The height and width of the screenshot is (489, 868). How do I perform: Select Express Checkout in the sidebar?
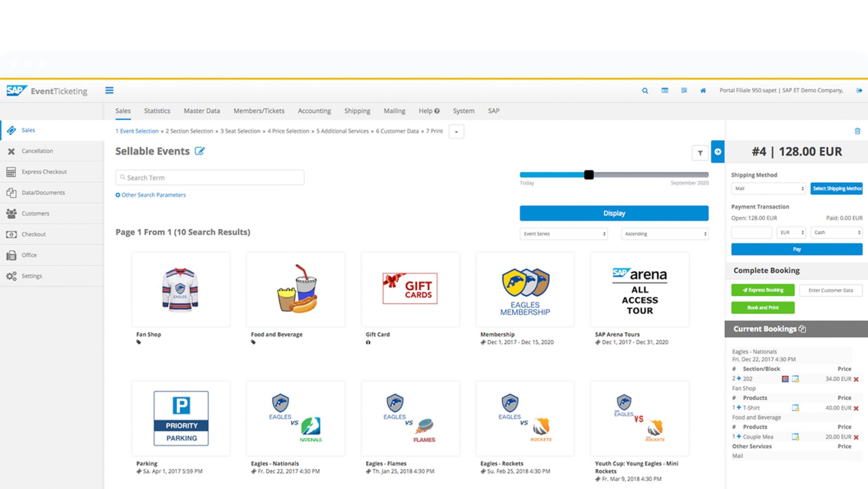(44, 172)
